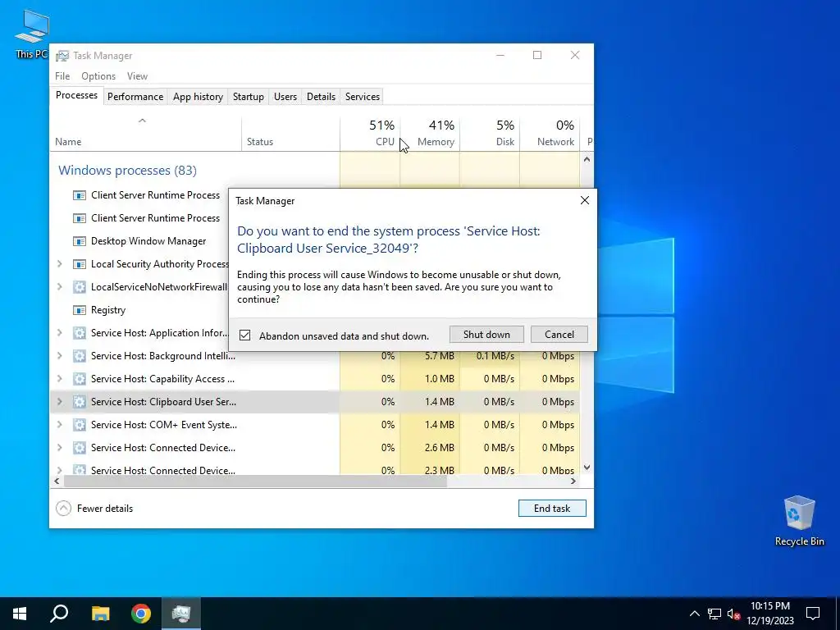Click LocalServiceNoNetworkFirewall gear icon
This screenshot has width=840, height=630.
(x=80, y=287)
